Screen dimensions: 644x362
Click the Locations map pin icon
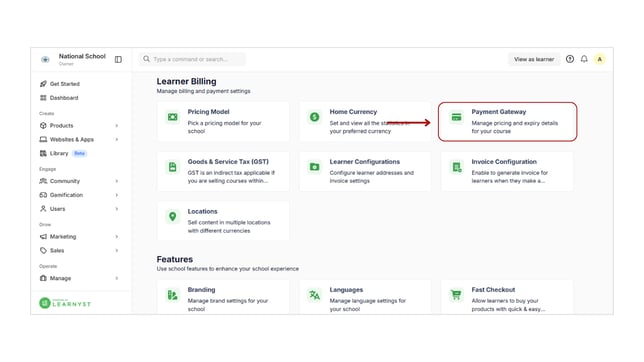coord(172,217)
